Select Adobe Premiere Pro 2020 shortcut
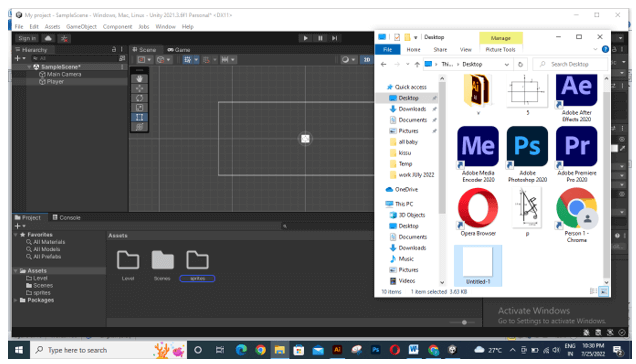The height and width of the screenshot is (364, 636). coord(576,154)
